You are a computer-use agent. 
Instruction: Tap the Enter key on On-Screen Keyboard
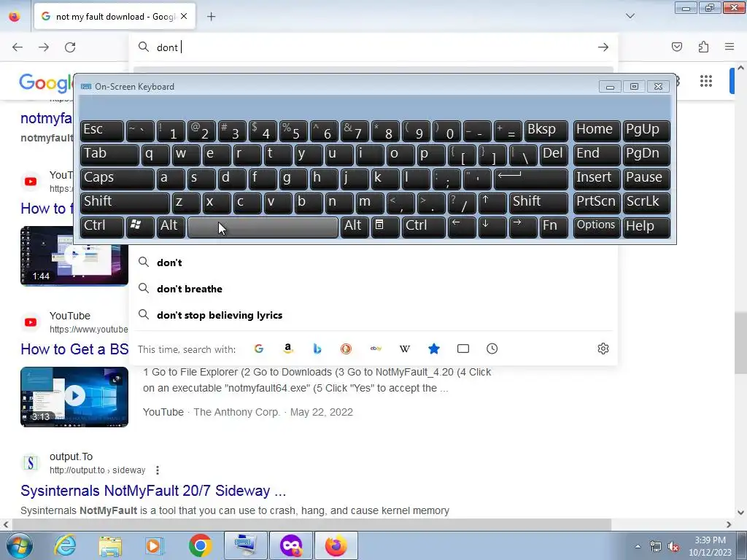[531, 179]
